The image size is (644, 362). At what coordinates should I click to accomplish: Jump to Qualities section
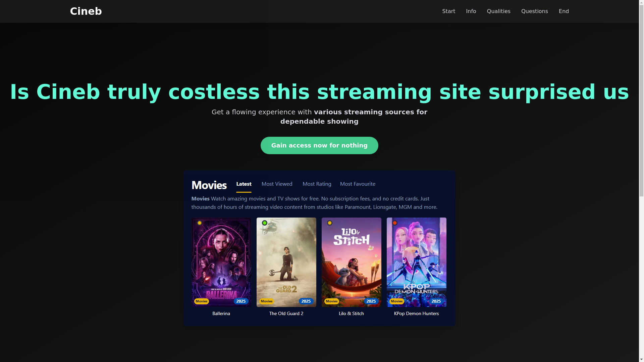[x=498, y=11]
